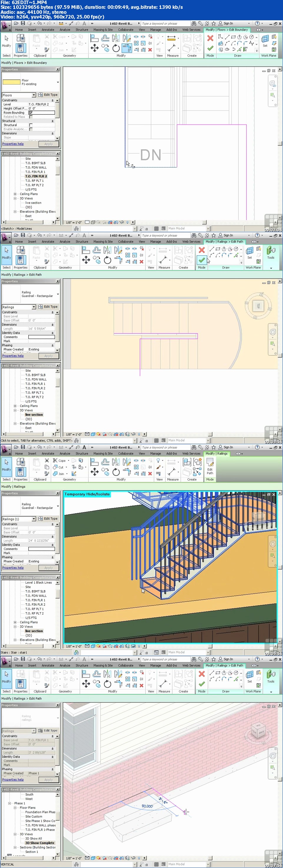The height and width of the screenshot is (868, 283).
Task: Open Annotate tab in 00:03:56 railing frame
Action: pyautogui.click(x=48, y=242)
